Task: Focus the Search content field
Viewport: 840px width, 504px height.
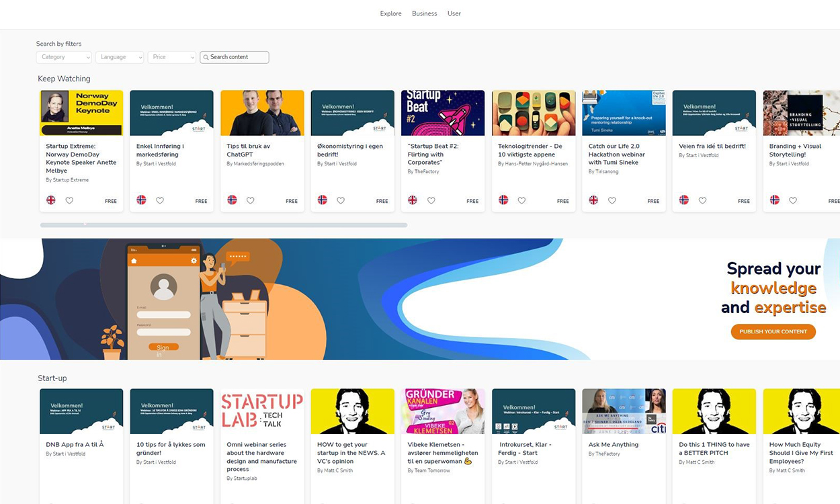Action: (235, 57)
